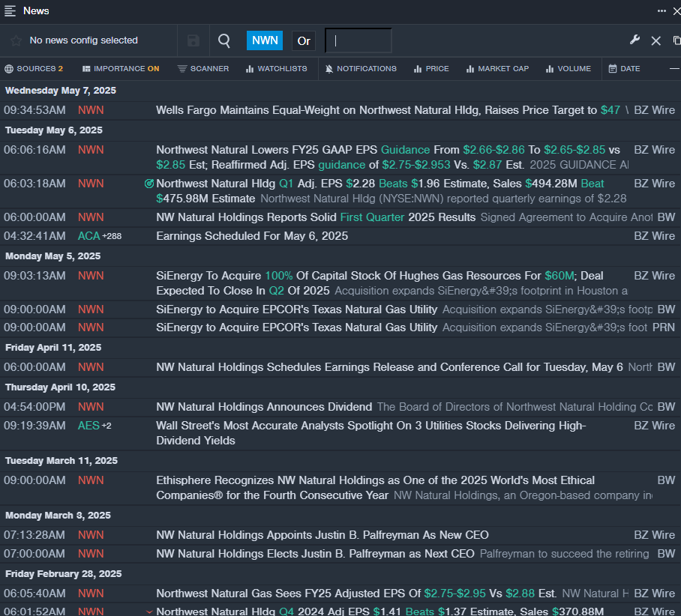Open the Price filter
Screen dimensions: 681x616
pyautogui.click(x=431, y=69)
